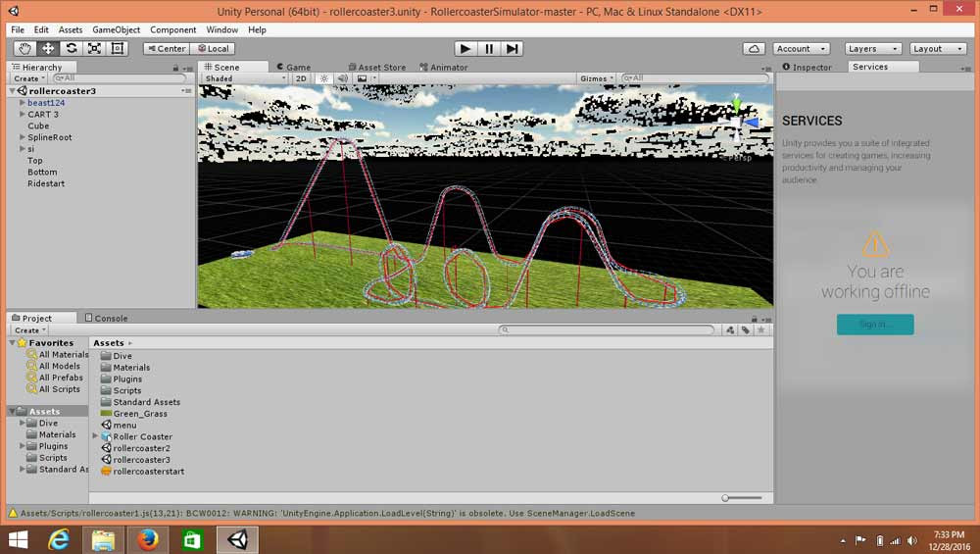Expand CART 3 in Hierarchy
This screenshot has height=554, width=980.
[23, 114]
